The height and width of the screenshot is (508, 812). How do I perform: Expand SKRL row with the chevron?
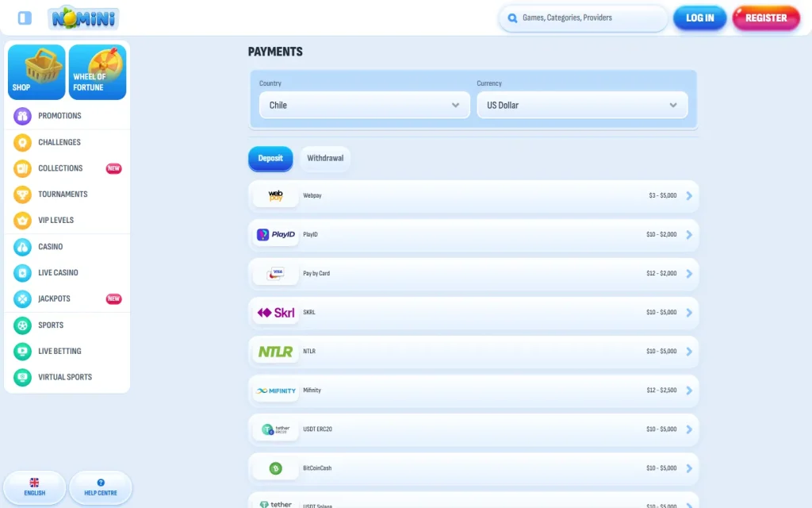click(x=689, y=313)
